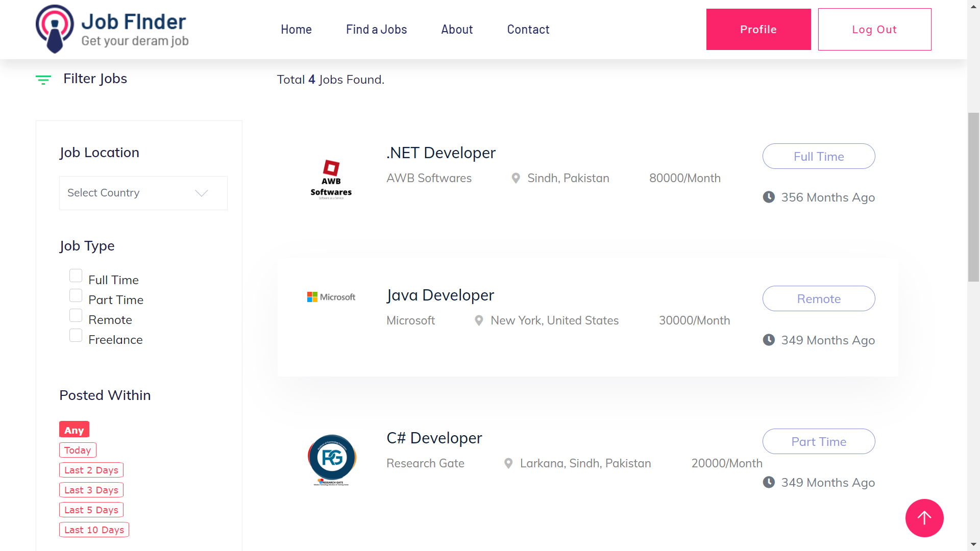Navigate to the Find a Jobs page
The width and height of the screenshot is (980, 551).
click(376, 29)
